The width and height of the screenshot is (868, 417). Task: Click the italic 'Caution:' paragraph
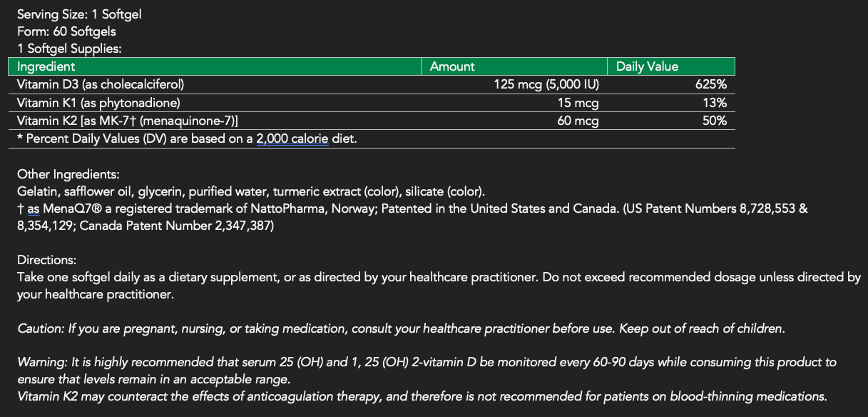(400, 328)
